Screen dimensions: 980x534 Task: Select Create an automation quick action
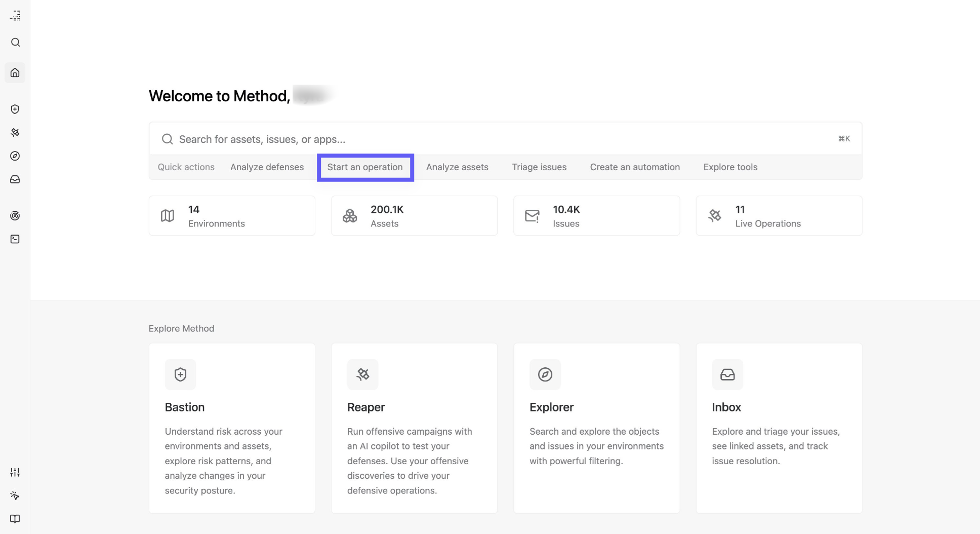coord(635,167)
